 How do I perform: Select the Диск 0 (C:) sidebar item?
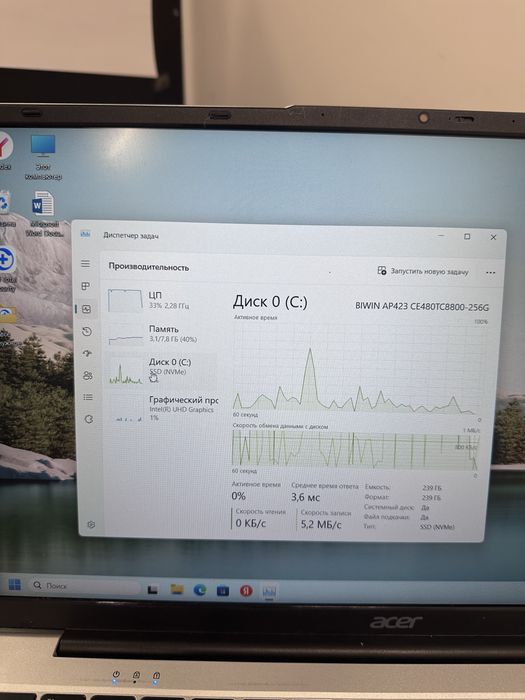pyautogui.click(x=162, y=370)
